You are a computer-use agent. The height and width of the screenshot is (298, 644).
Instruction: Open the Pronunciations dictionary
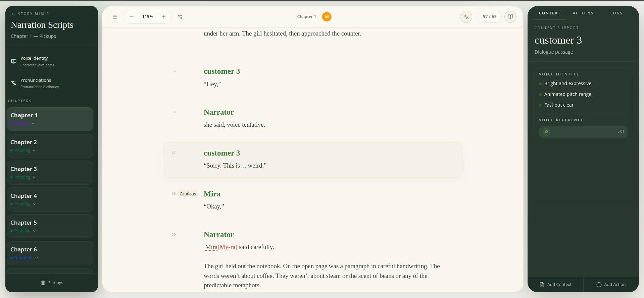[36, 83]
